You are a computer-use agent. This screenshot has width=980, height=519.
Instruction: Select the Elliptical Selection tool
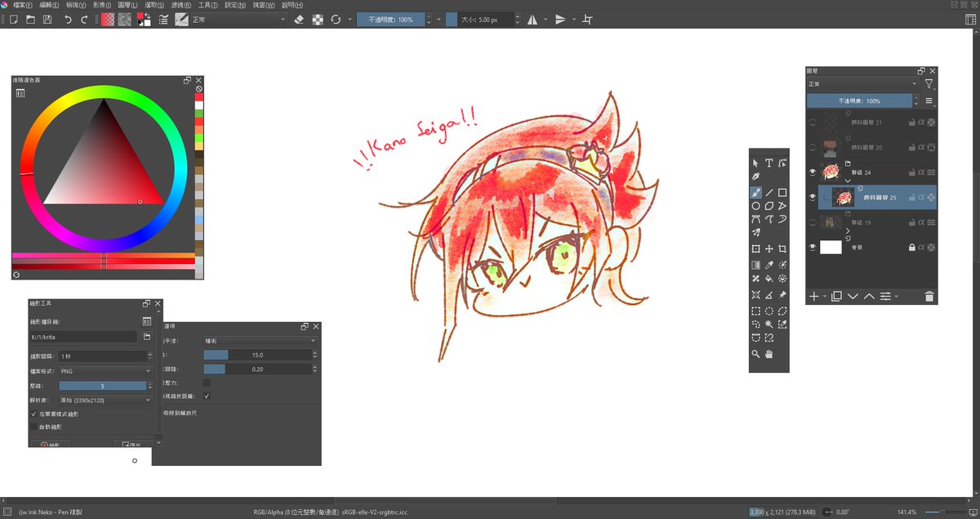[x=769, y=311]
